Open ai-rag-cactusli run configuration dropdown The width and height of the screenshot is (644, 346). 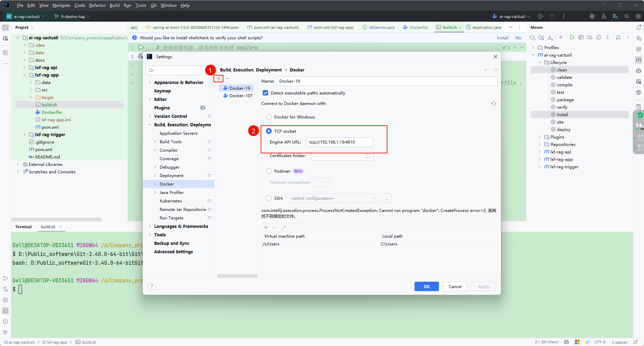tap(511, 16)
